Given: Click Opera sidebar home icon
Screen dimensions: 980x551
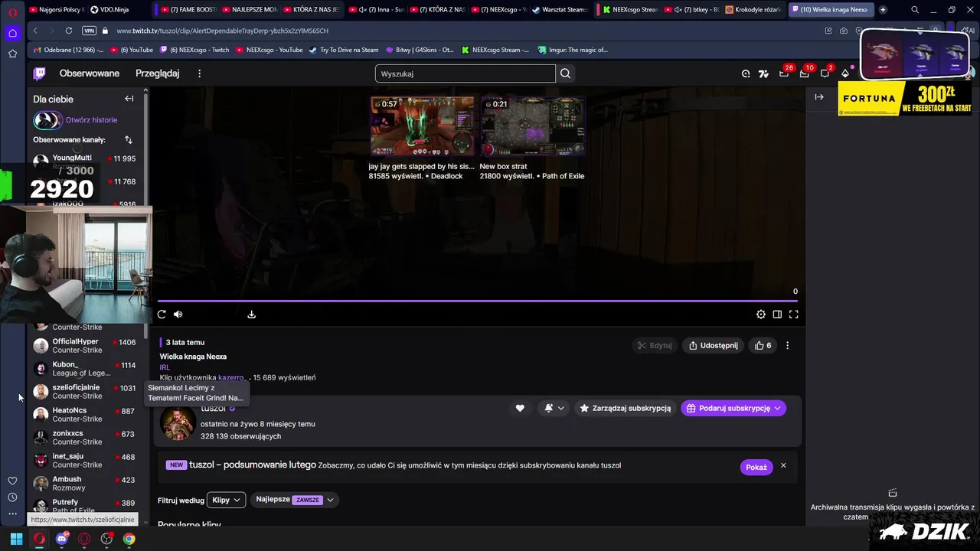Looking at the screenshot, I should coord(12,33).
